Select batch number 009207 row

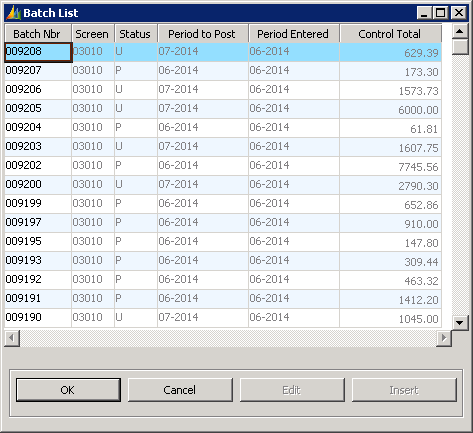point(223,71)
